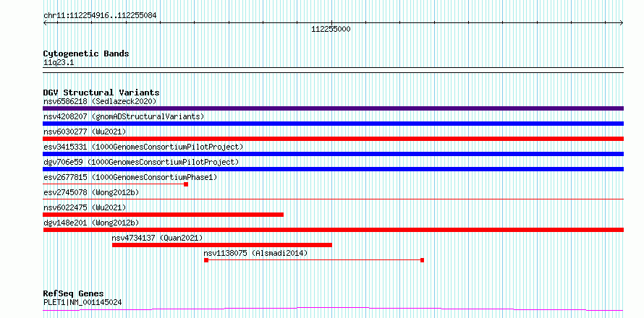Viewport: 644px width, 318px height.
Task: Click the PLET1|NM_001145024 gene label
Action: click(82, 302)
